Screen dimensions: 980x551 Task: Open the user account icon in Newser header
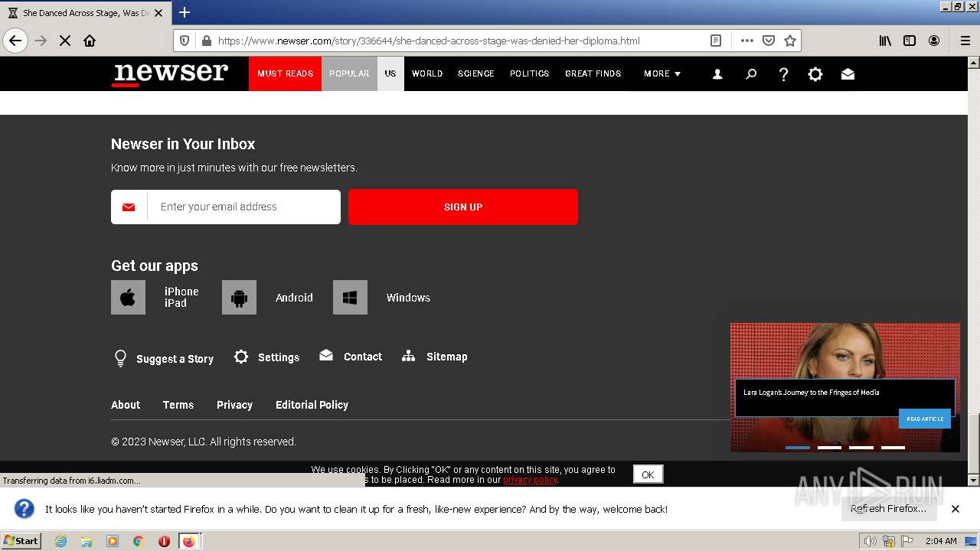[717, 74]
